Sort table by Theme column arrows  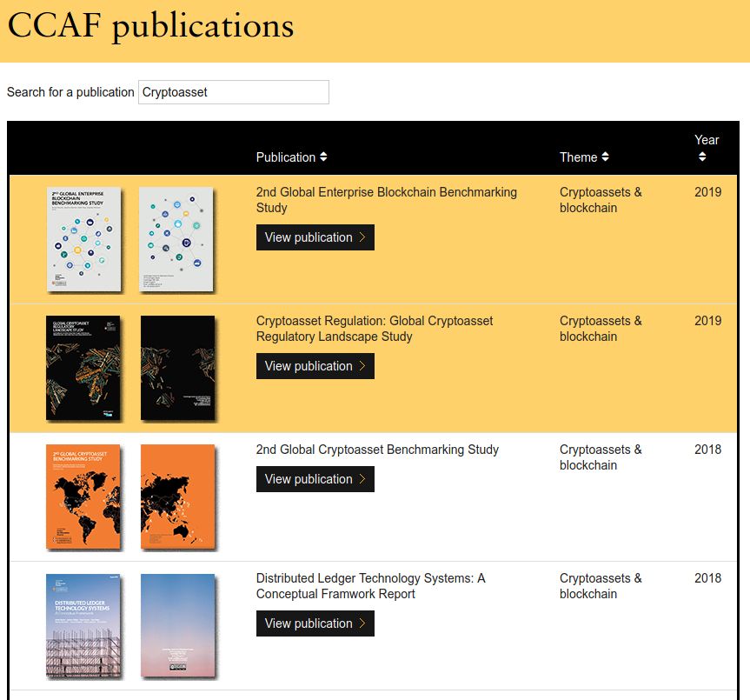point(605,157)
